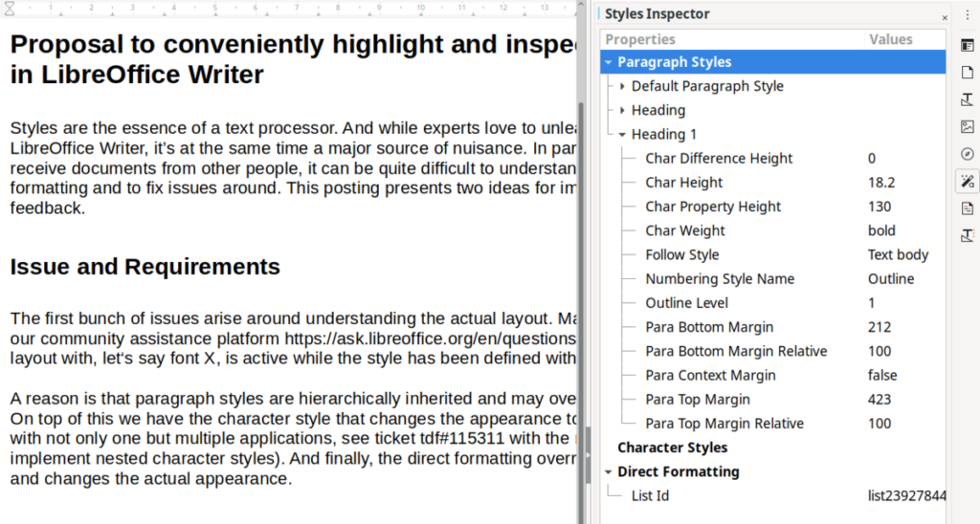Open the Gallery deck icon in the sidebar
This screenshot has height=524, width=980.
point(968,127)
